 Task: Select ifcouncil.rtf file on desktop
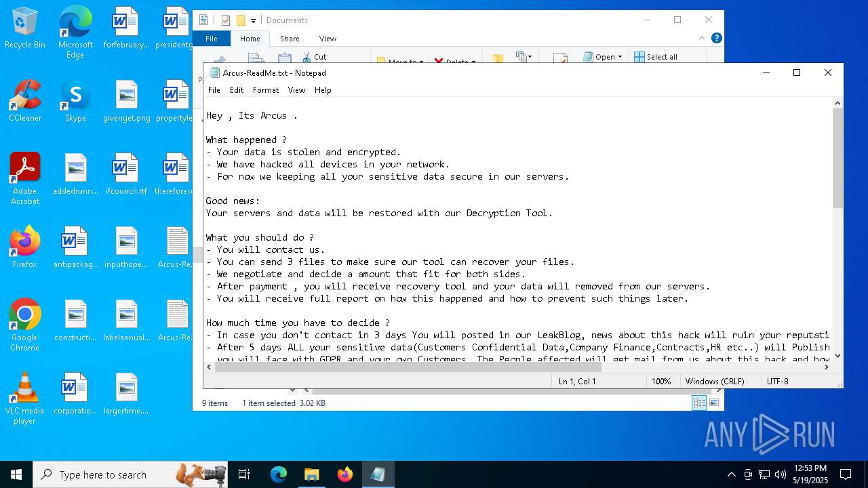pos(126,174)
